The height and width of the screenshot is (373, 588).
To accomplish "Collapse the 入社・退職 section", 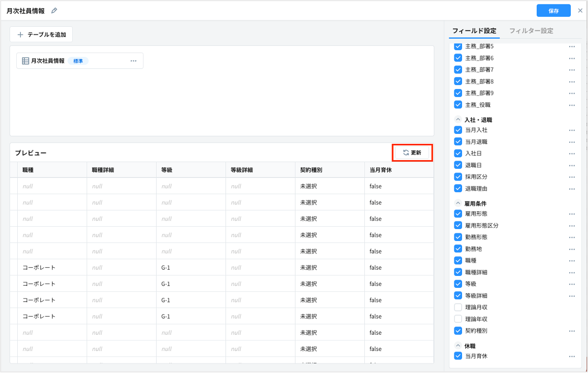I will pyautogui.click(x=458, y=120).
